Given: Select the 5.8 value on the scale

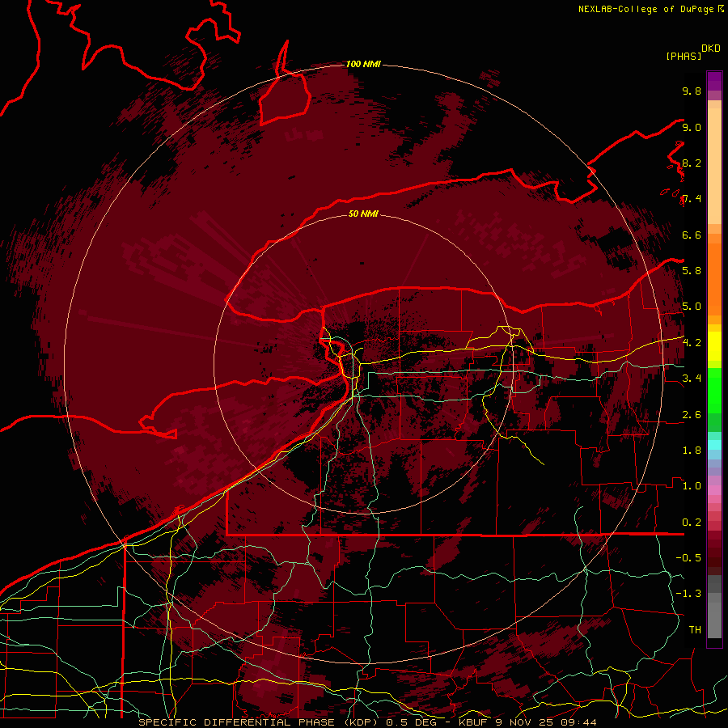Looking at the screenshot, I should [692, 271].
